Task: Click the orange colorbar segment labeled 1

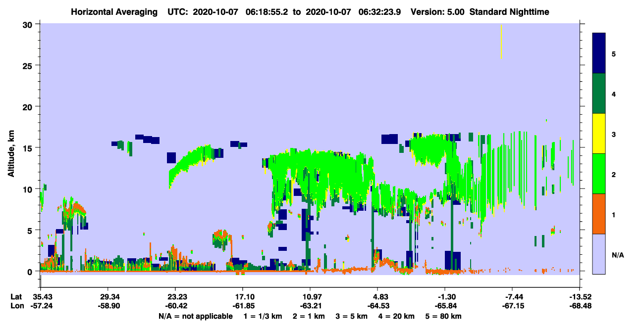Action: 599,214
